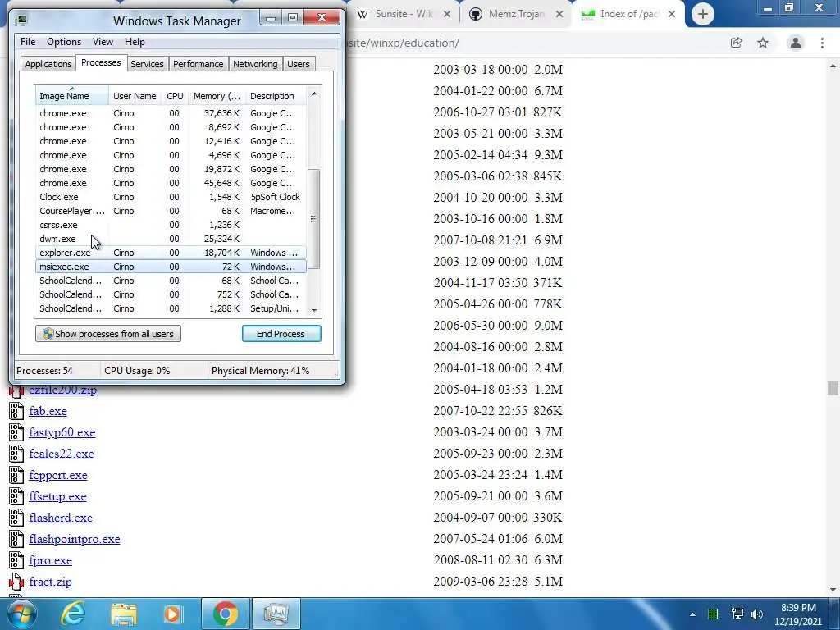Open Chrome three-dot menu

pyautogui.click(x=822, y=43)
